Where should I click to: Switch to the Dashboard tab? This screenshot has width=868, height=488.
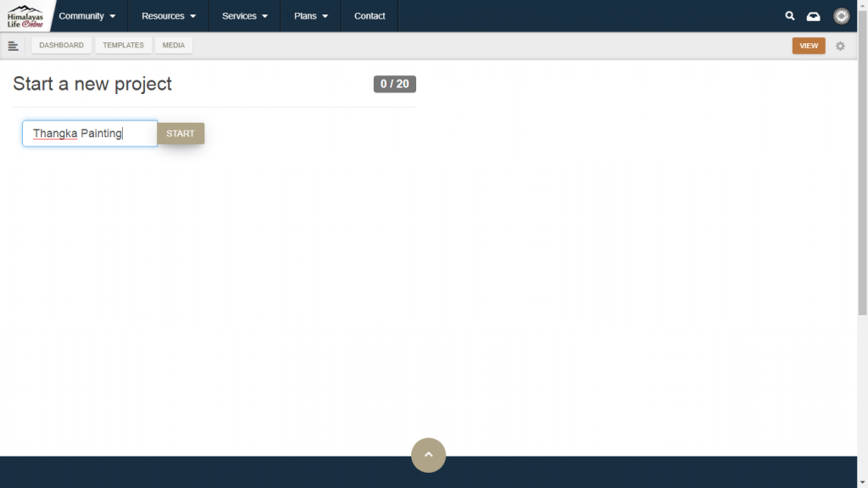point(61,46)
